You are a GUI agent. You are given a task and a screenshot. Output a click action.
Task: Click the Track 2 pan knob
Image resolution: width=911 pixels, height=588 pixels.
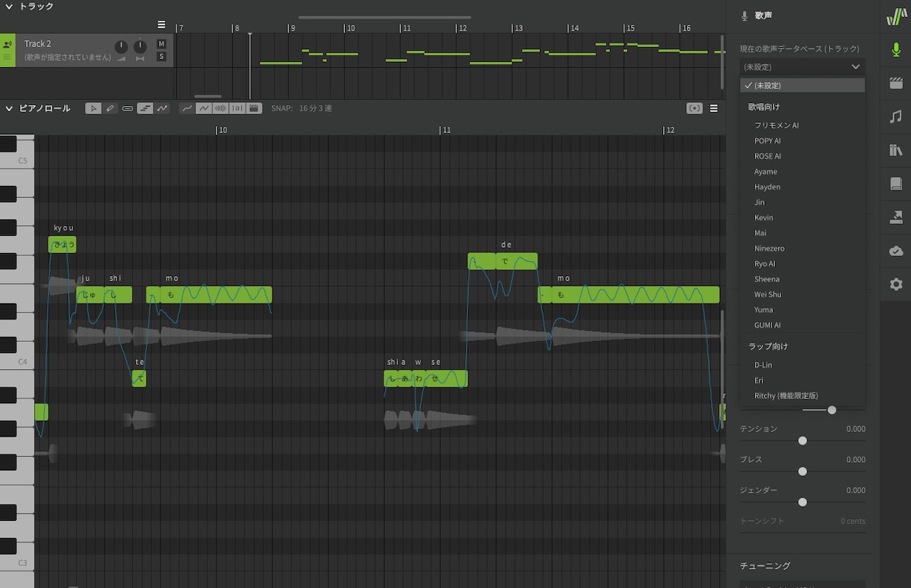tap(140, 47)
